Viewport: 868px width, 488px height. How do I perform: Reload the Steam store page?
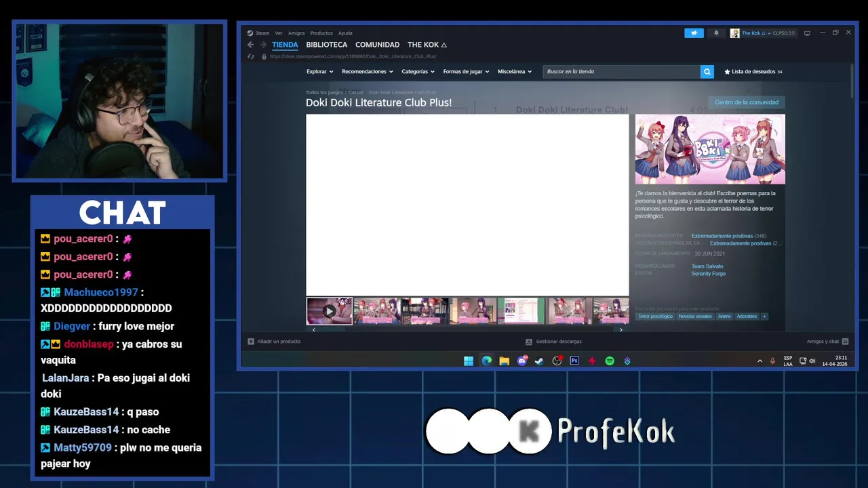251,56
